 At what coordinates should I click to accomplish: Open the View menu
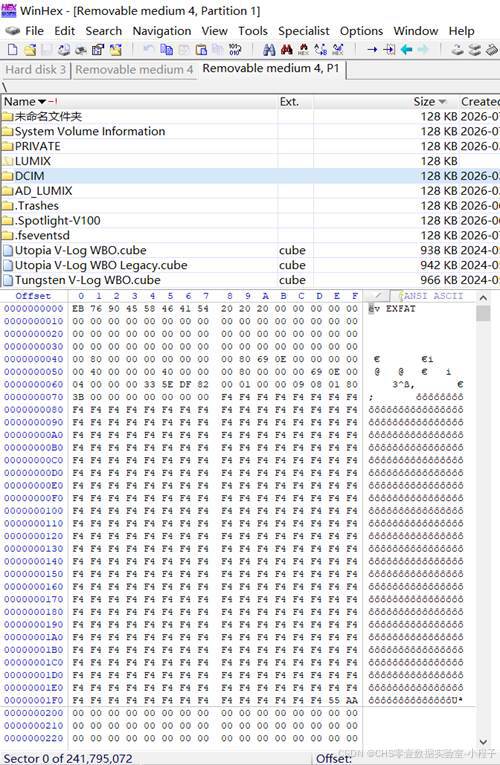click(x=214, y=31)
